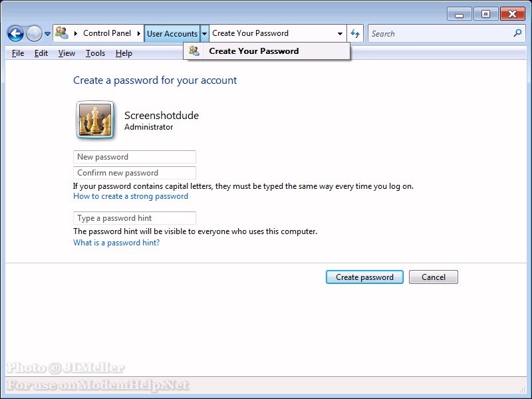Open the View menu
Image resolution: width=532 pixels, height=399 pixels.
click(66, 53)
